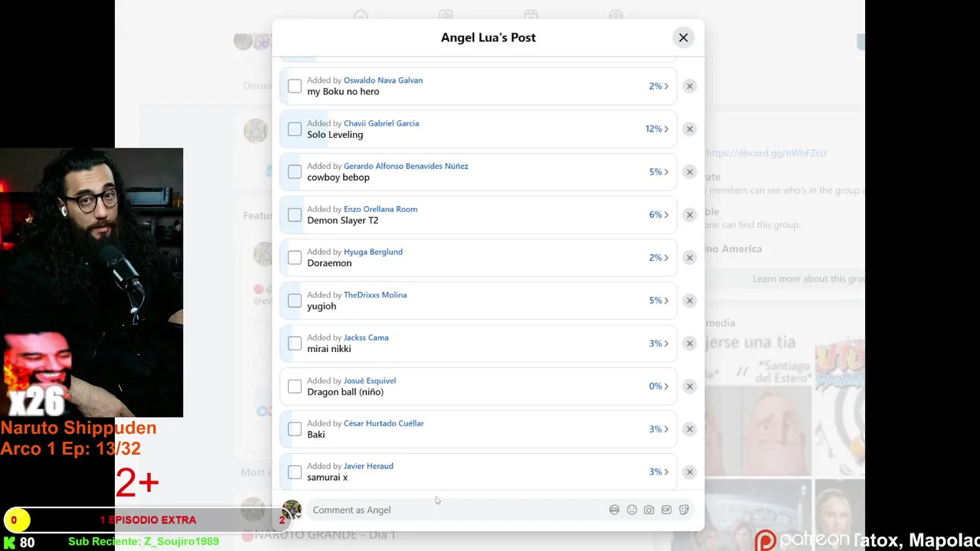Click Learn more about this group
The height and width of the screenshot is (551, 980).
click(808, 279)
